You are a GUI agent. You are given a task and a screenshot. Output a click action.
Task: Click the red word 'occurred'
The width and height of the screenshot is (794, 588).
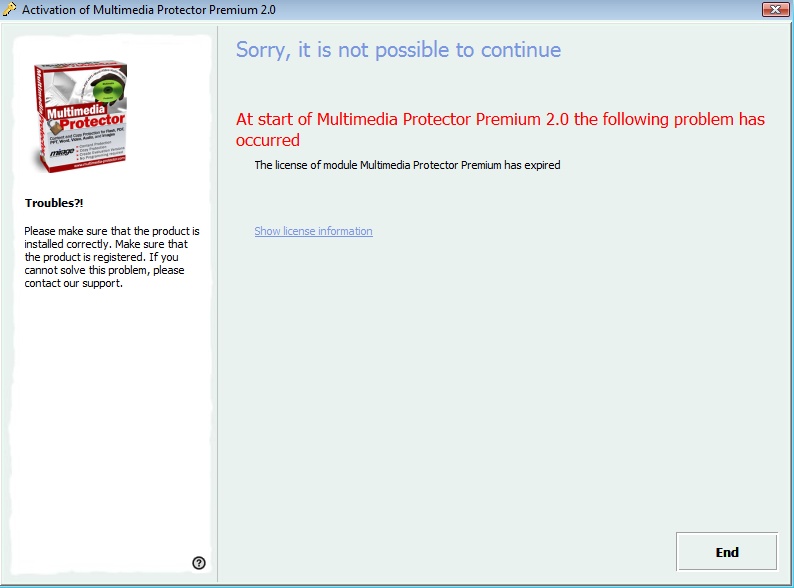click(x=268, y=140)
